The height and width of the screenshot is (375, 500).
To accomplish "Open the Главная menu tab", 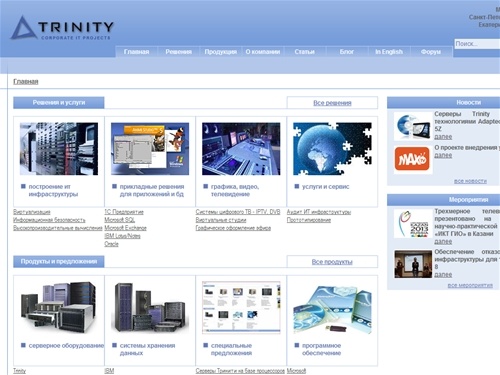I will (136, 52).
